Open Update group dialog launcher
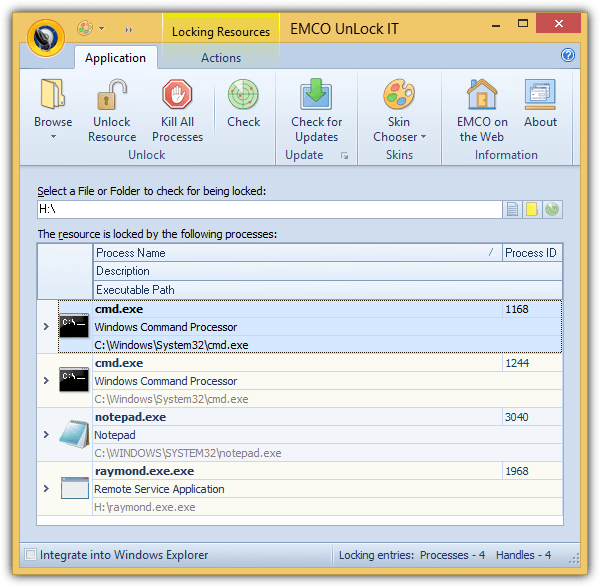Image resolution: width=600 pixels, height=586 pixels. tap(344, 155)
